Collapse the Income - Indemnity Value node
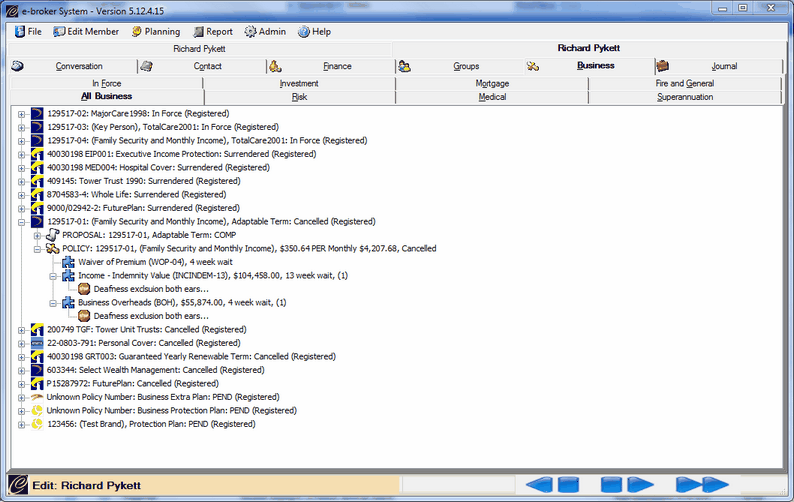This screenshot has width=794, height=502. (x=53, y=276)
